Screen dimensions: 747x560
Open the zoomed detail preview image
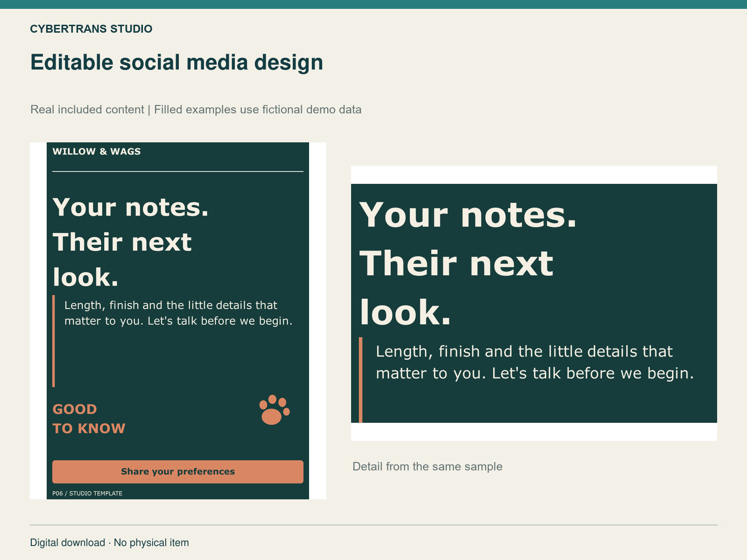[x=534, y=303]
